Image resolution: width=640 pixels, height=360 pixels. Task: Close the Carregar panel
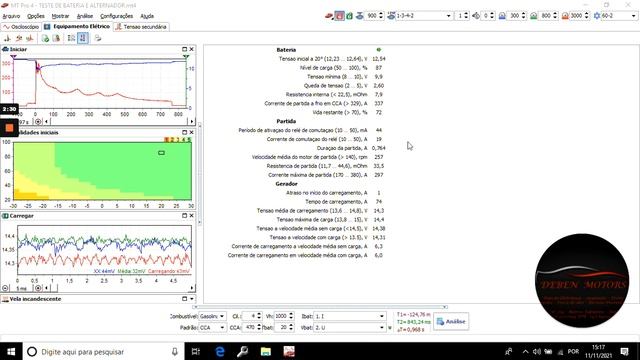point(191,216)
